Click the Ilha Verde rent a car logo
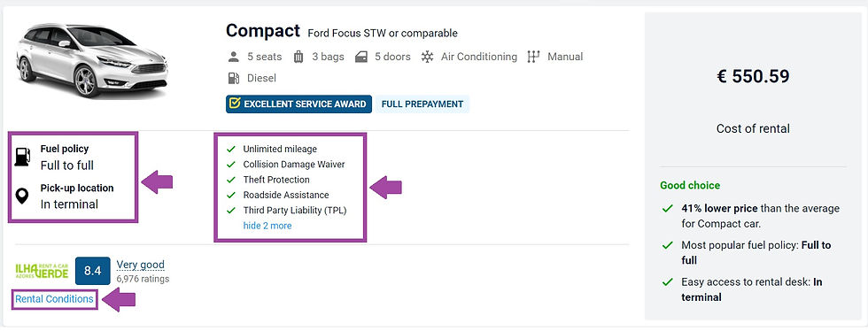Screen dimensions: 868x331 click(43, 271)
